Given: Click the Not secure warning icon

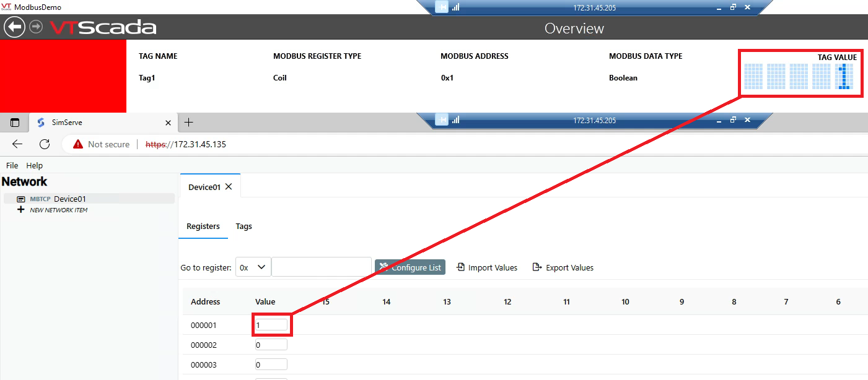Looking at the screenshot, I should 77,144.
